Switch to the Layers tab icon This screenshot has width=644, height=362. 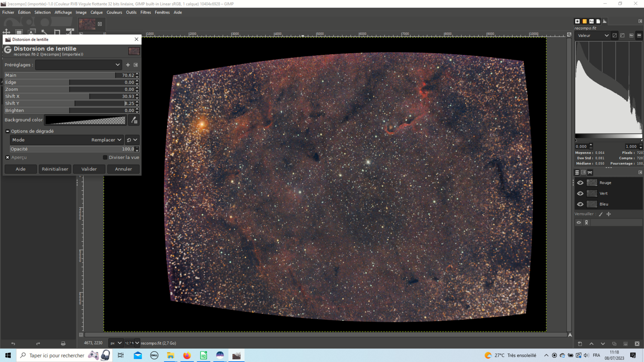[577, 172]
